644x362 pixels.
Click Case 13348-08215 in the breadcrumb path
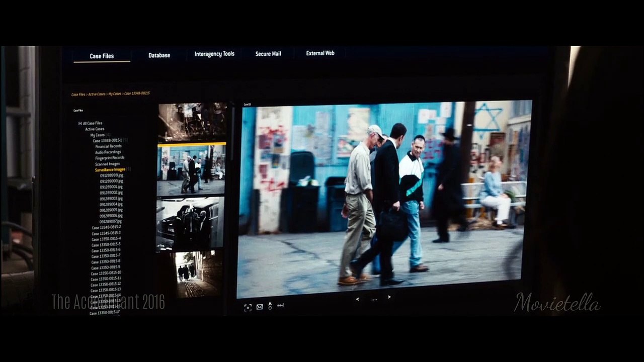point(137,94)
